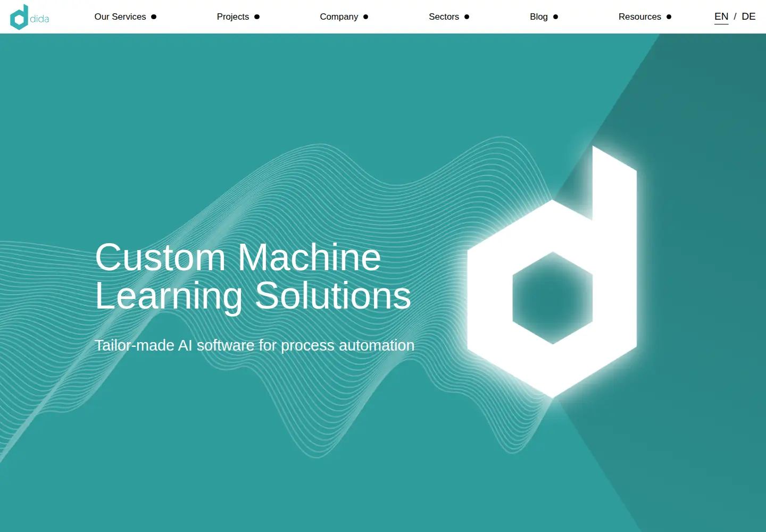The width and height of the screenshot is (766, 532).
Task: Expand dot indicator next to Our Services
Action: (x=154, y=17)
